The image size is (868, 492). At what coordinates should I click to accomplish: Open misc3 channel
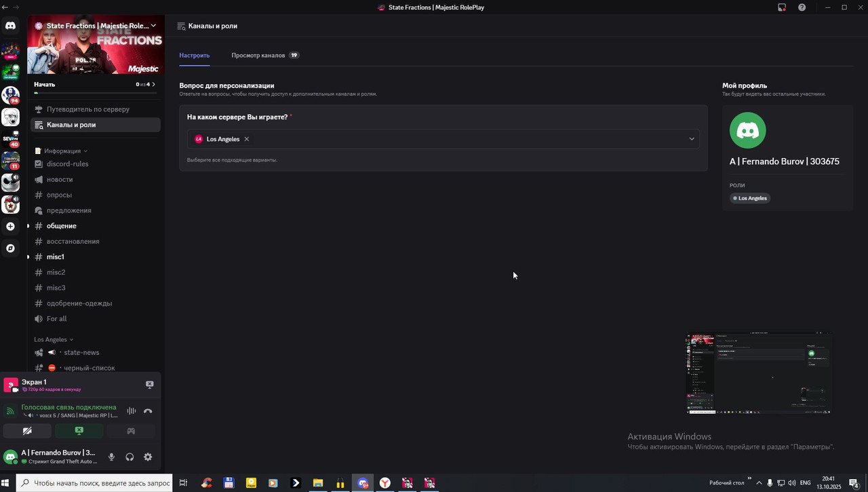pyautogui.click(x=95, y=288)
